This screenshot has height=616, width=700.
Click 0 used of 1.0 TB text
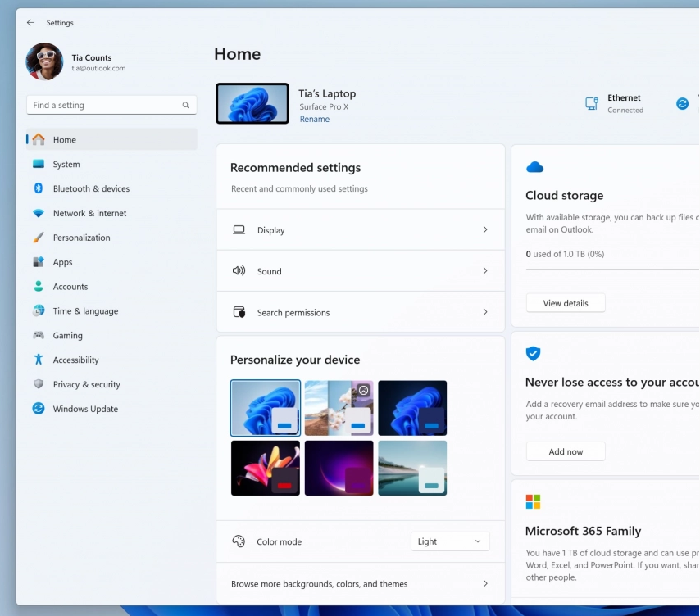pyautogui.click(x=566, y=254)
